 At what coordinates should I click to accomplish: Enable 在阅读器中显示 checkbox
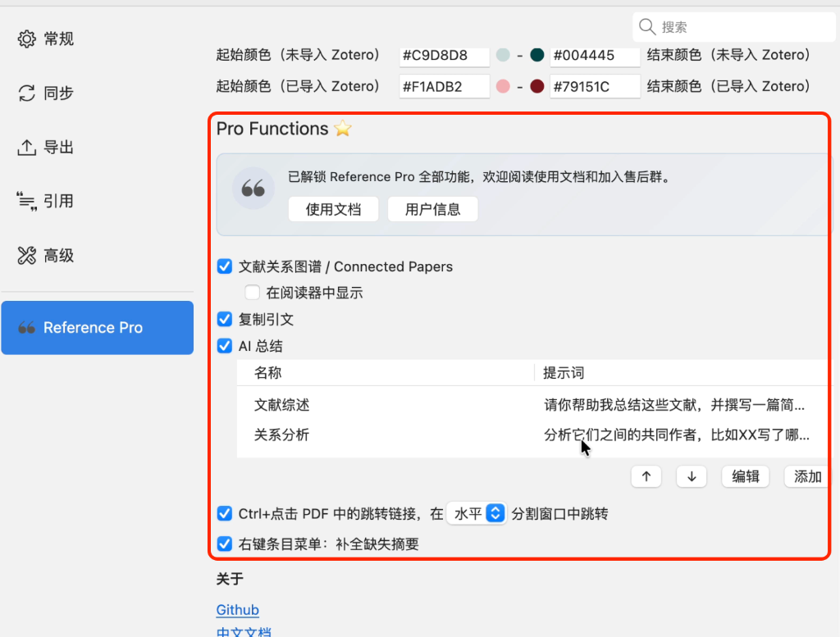(x=253, y=293)
